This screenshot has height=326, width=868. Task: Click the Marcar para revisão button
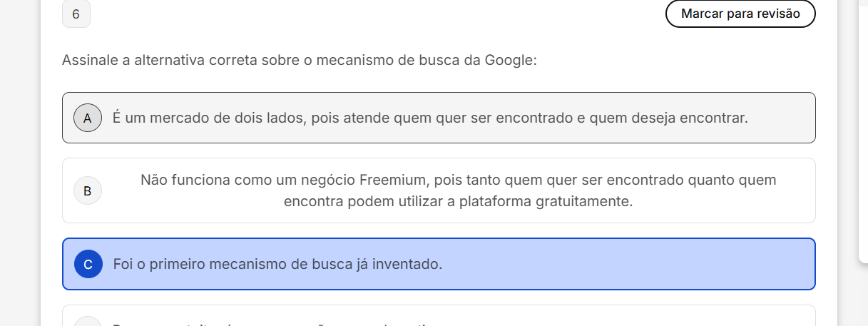click(x=740, y=14)
